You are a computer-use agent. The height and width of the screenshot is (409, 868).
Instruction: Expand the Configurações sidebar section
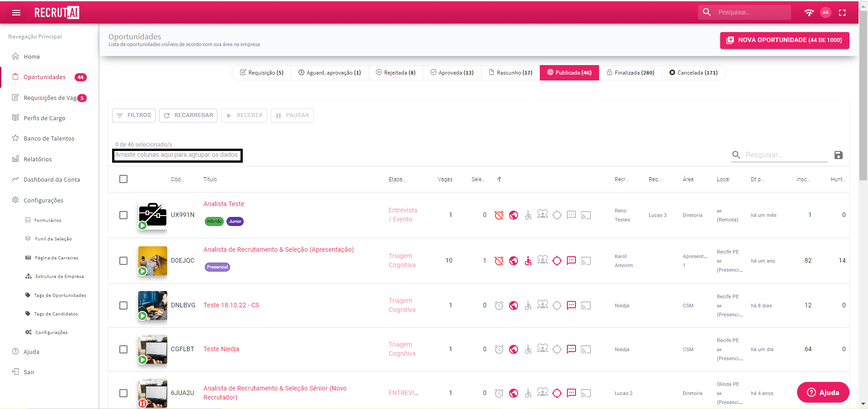pos(43,200)
